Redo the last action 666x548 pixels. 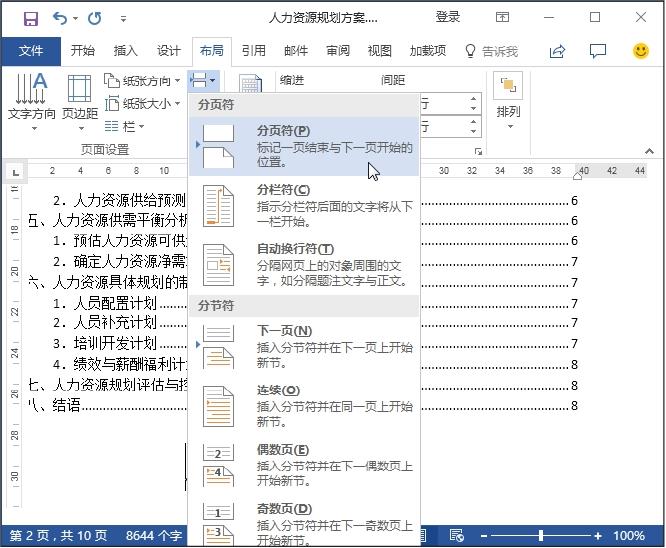click(x=95, y=18)
